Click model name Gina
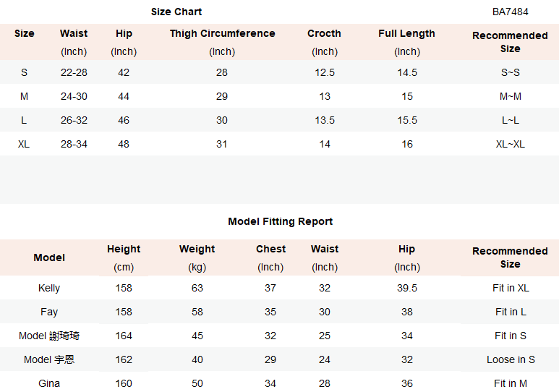This screenshot has height=392, width=559. (x=49, y=383)
